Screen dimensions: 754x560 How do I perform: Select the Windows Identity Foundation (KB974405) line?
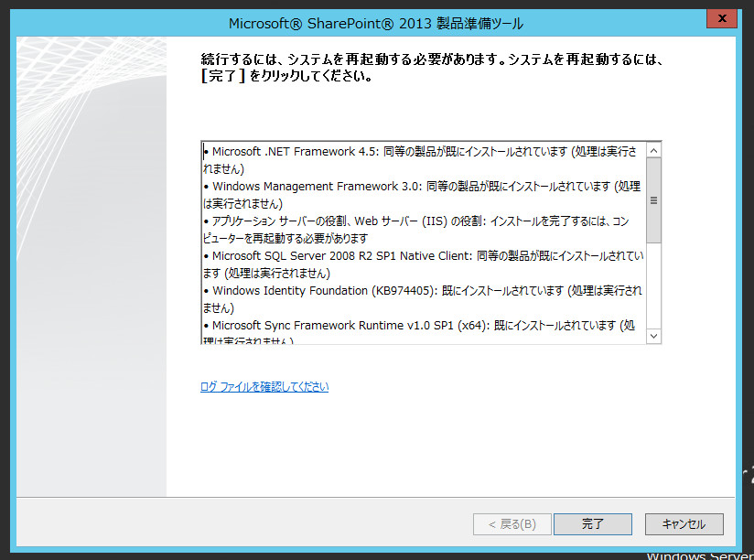click(x=422, y=299)
